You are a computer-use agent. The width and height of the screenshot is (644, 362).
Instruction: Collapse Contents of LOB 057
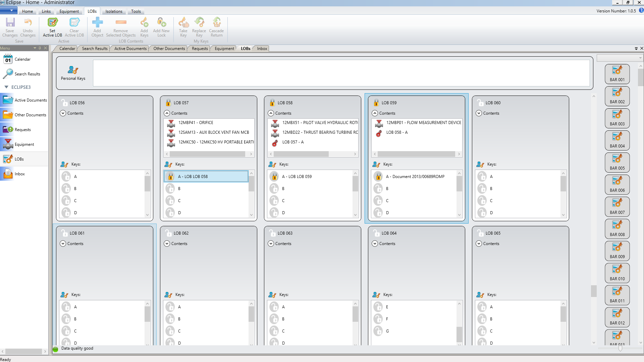coord(167,113)
